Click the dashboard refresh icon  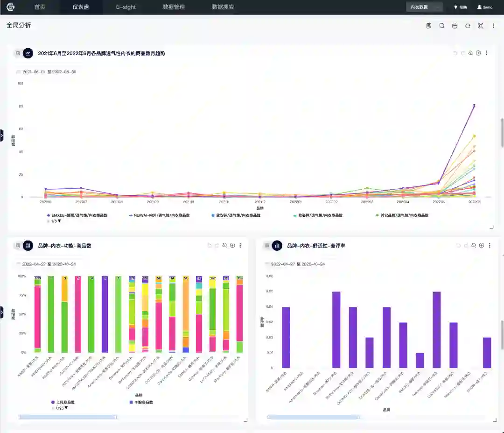pos(468,26)
